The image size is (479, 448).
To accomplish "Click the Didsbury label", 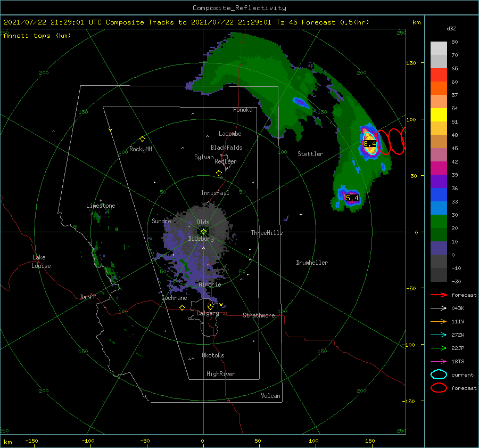I will (201, 239).
